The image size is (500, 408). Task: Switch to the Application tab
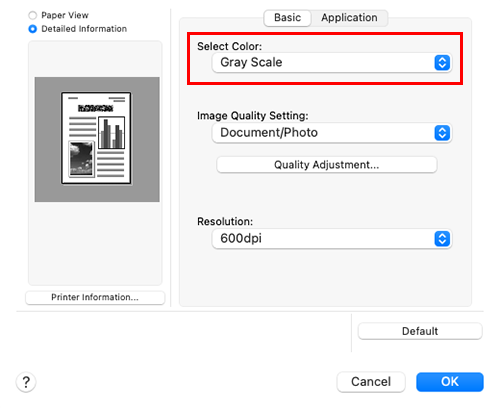tap(349, 18)
